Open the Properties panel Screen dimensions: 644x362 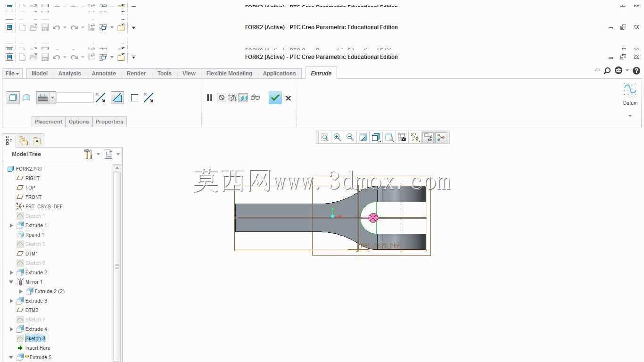click(x=109, y=122)
